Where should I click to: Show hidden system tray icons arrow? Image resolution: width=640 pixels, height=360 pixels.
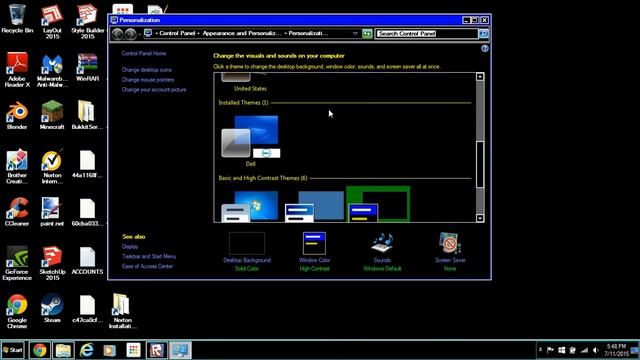pos(540,350)
